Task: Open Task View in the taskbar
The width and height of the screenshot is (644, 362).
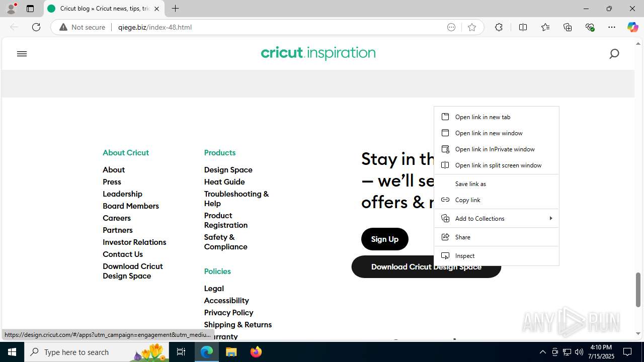Action: (181, 352)
